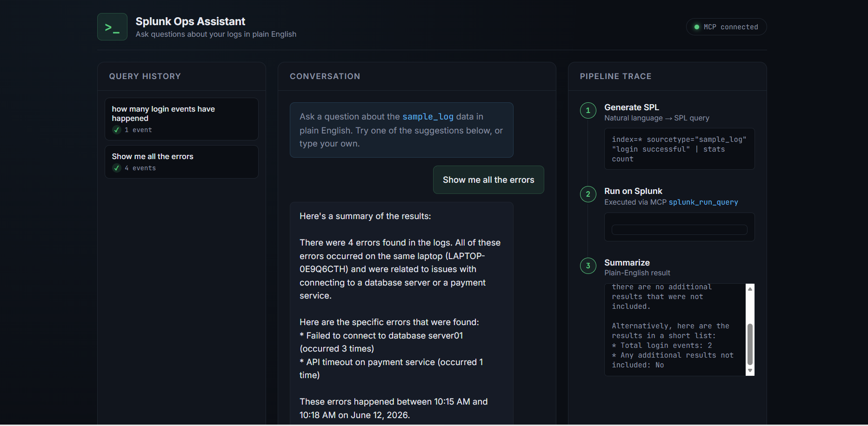The height and width of the screenshot is (426, 868).
Task: Click the empty Run on Splunk result field
Action: click(679, 230)
